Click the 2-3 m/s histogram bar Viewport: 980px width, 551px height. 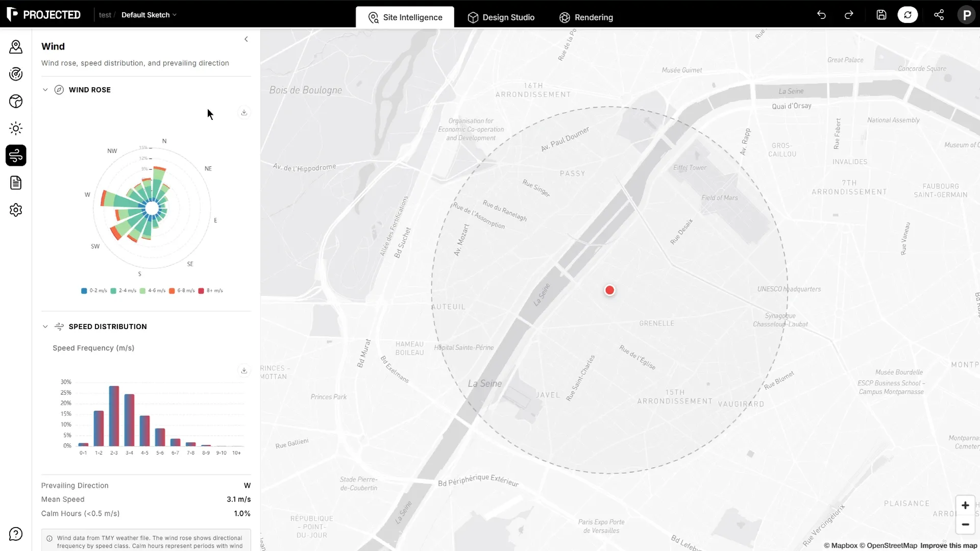(114, 416)
